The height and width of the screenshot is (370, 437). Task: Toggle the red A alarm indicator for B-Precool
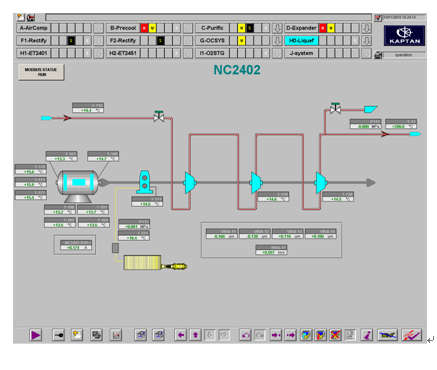point(144,28)
